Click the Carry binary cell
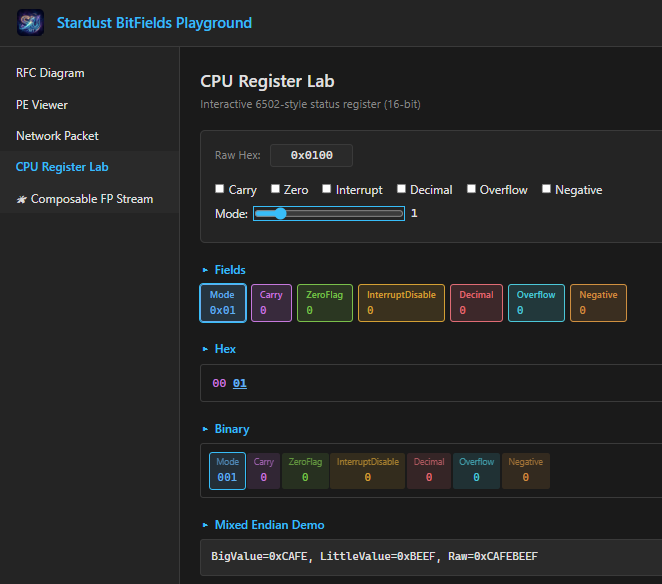Image resolution: width=662 pixels, height=584 pixels. [263, 471]
